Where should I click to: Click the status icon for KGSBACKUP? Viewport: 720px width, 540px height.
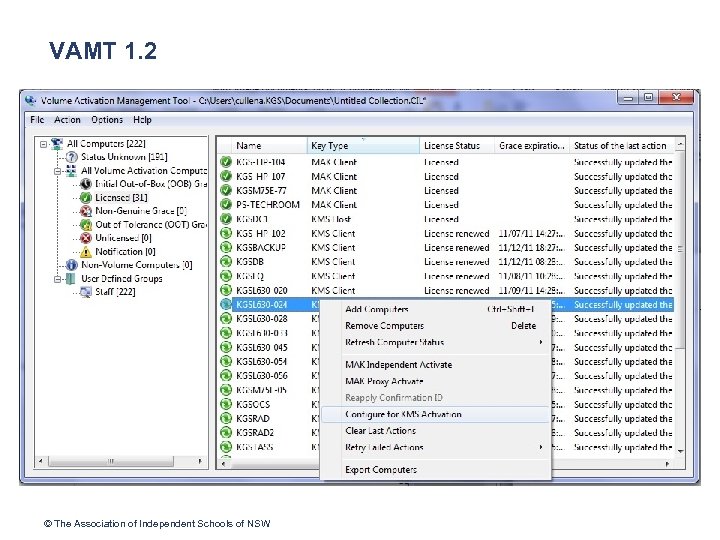(225, 248)
